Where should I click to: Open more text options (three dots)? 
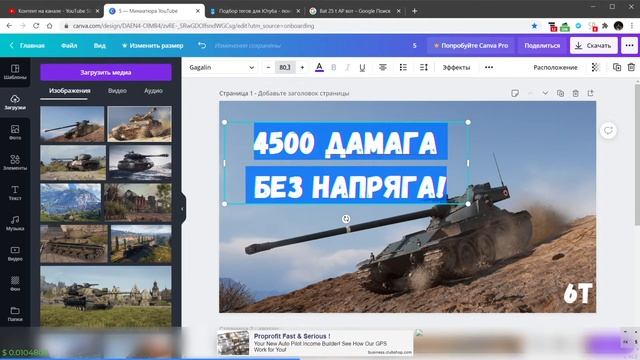(x=489, y=67)
